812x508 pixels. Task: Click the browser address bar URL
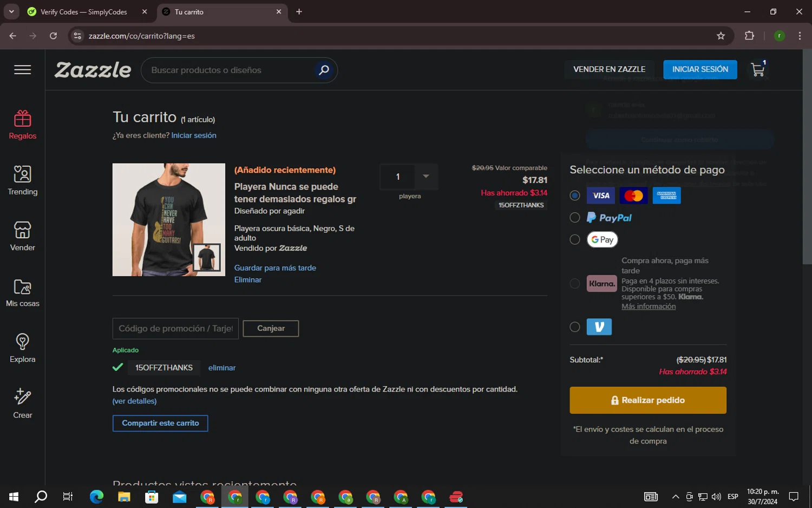(142, 36)
